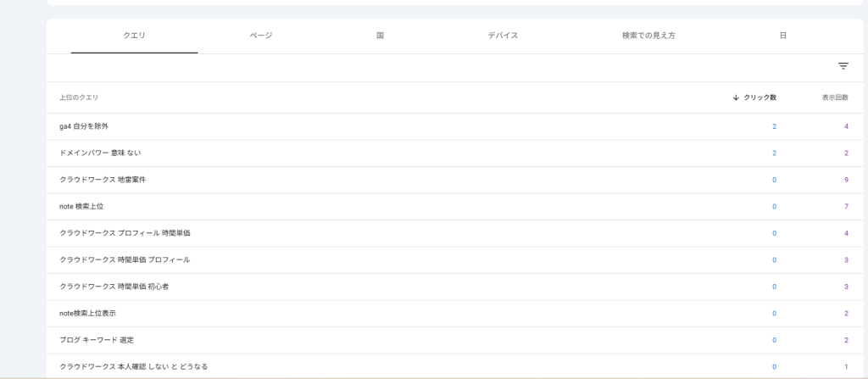
Task: Click clicks value 2 for ga4 自分を除外
Action: [x=775, y=127]
